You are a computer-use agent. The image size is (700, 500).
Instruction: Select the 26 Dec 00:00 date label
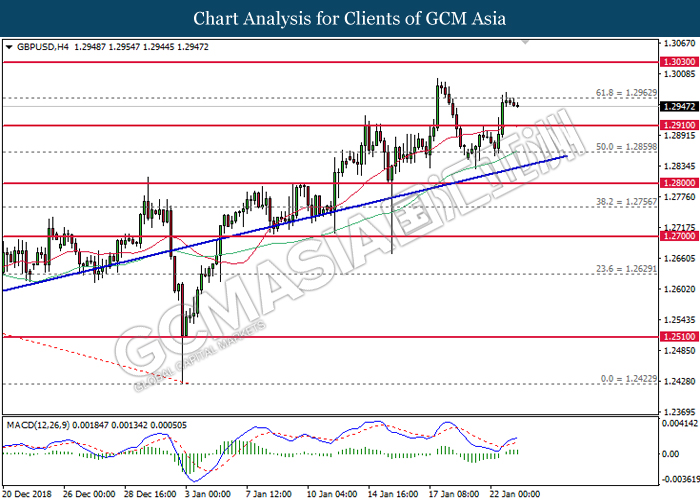(89, 494)
